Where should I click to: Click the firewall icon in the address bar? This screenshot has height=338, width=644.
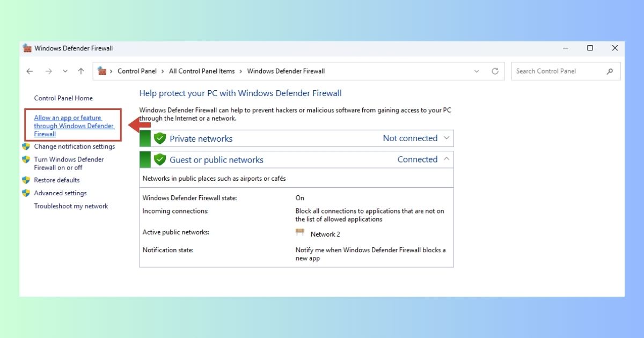[x=102, y=71]
